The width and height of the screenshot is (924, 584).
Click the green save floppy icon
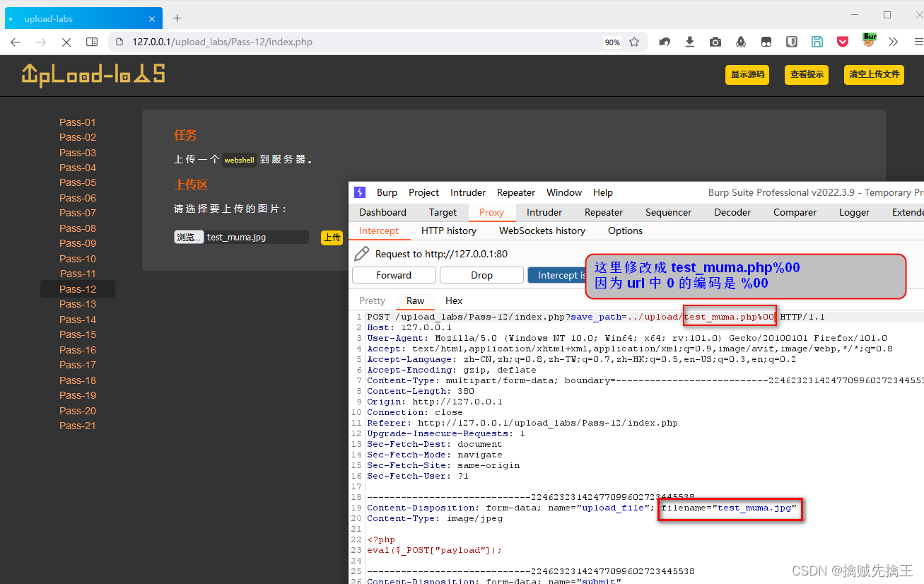pos(817,42)
